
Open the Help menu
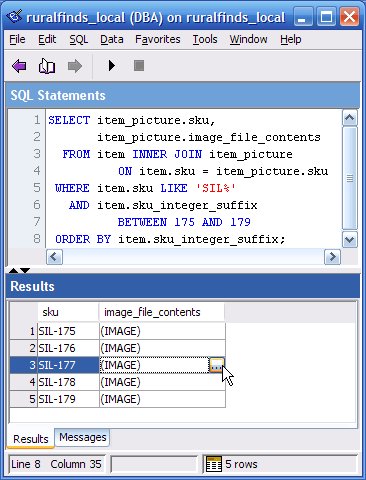point(291,39)
